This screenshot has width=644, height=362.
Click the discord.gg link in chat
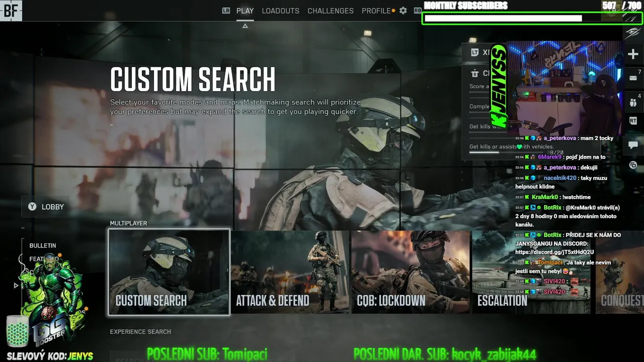(x=554, y=252)
